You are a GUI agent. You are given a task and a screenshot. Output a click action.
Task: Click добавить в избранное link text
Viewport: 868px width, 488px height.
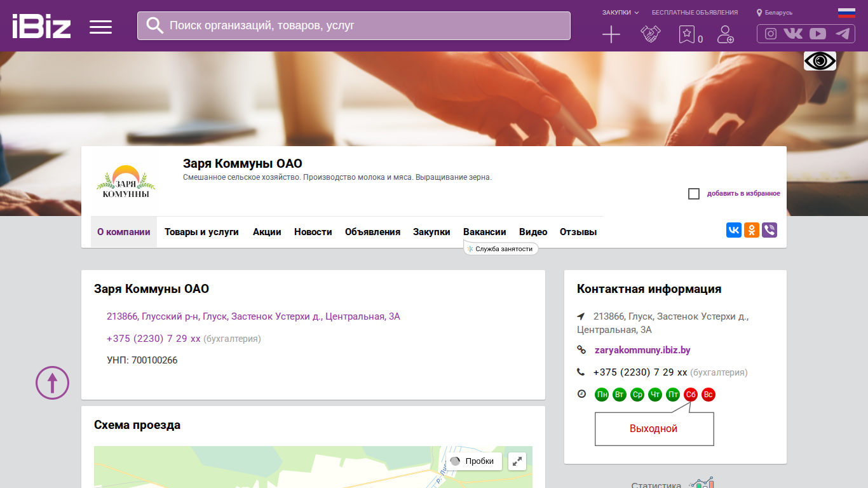pyautogui.click(x=743, y=194)
